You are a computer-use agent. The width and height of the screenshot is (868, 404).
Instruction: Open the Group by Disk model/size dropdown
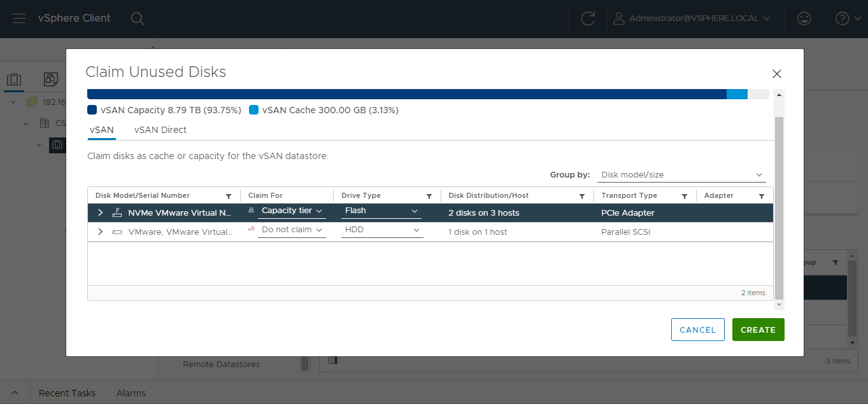tap(682, 175)
